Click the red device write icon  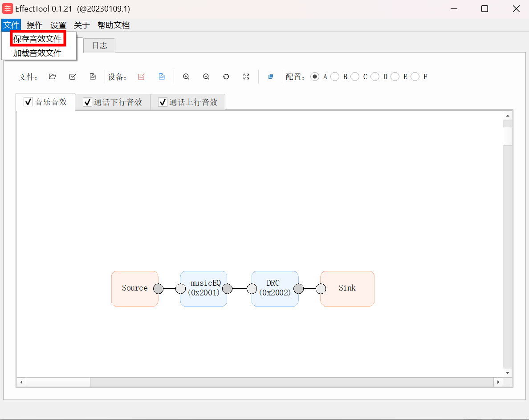(141, 77)
